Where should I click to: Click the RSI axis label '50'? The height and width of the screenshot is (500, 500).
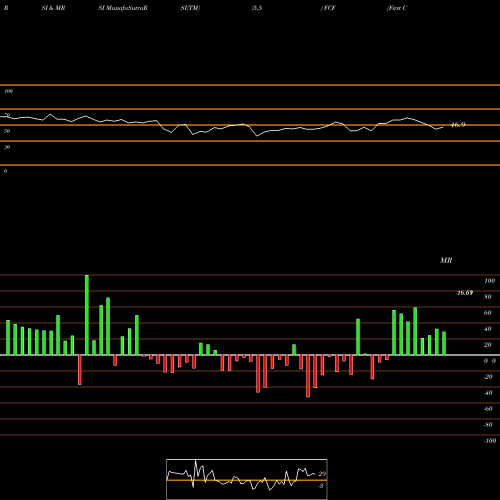[x=7, y=131]
